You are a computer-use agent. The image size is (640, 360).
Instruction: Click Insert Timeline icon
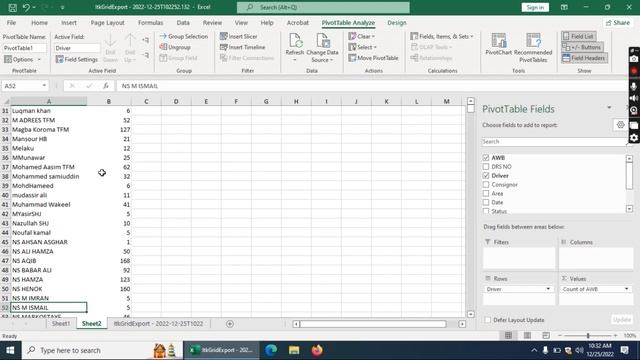[x=223, y=47]
